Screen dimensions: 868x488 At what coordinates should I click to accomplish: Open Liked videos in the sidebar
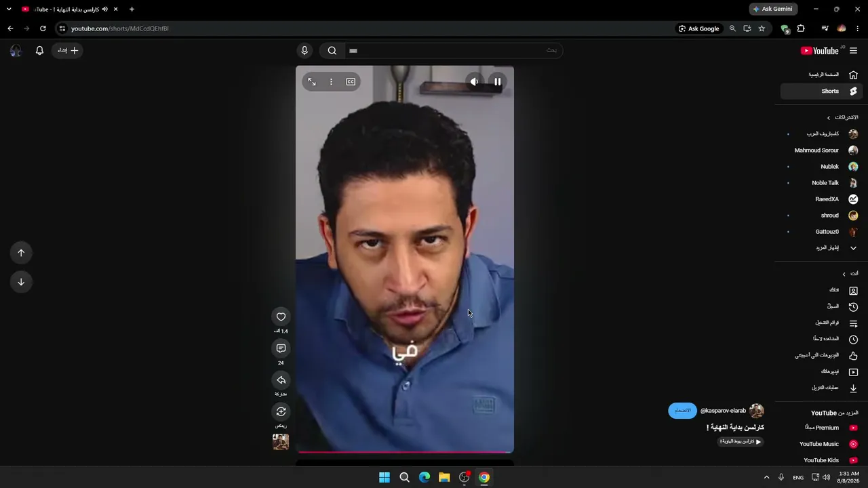[x=821, y=355]
